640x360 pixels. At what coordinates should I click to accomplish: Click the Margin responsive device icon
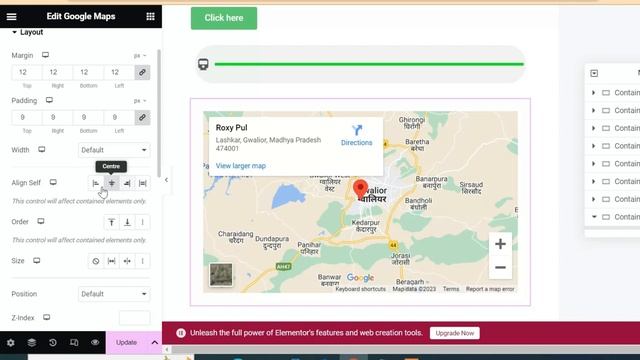(45, 55)
